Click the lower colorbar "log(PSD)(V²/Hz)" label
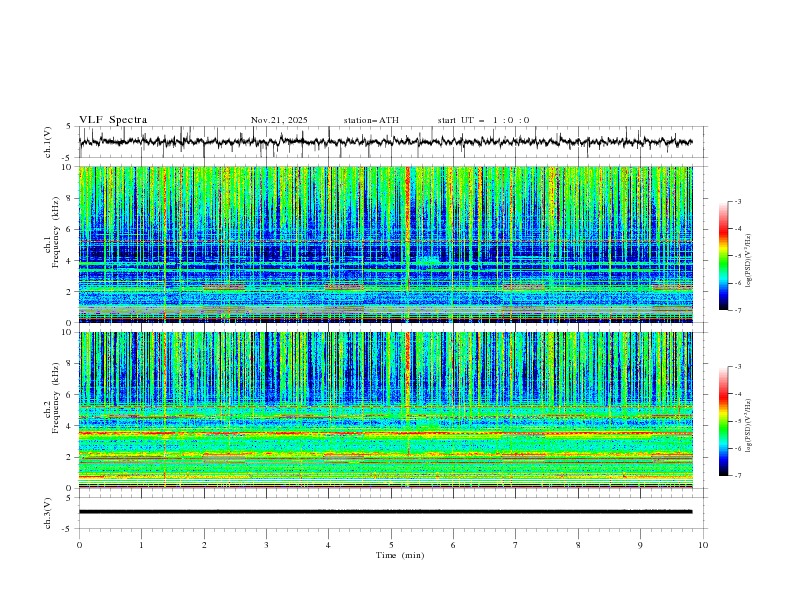 748,426
